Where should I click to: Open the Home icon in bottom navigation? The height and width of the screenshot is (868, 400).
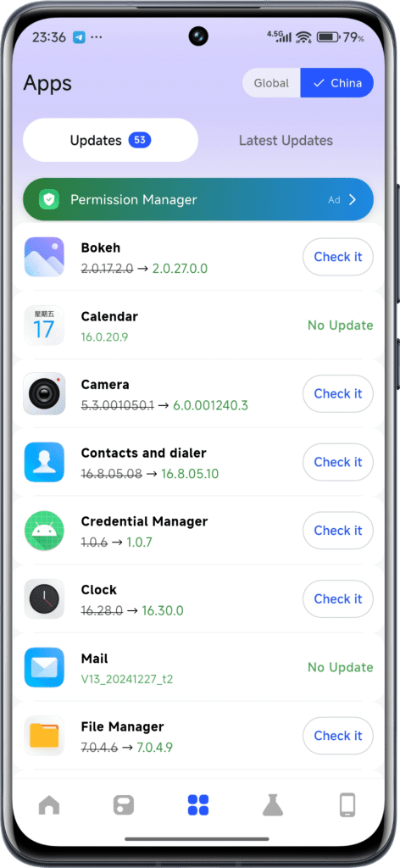[x=49, y=805]
